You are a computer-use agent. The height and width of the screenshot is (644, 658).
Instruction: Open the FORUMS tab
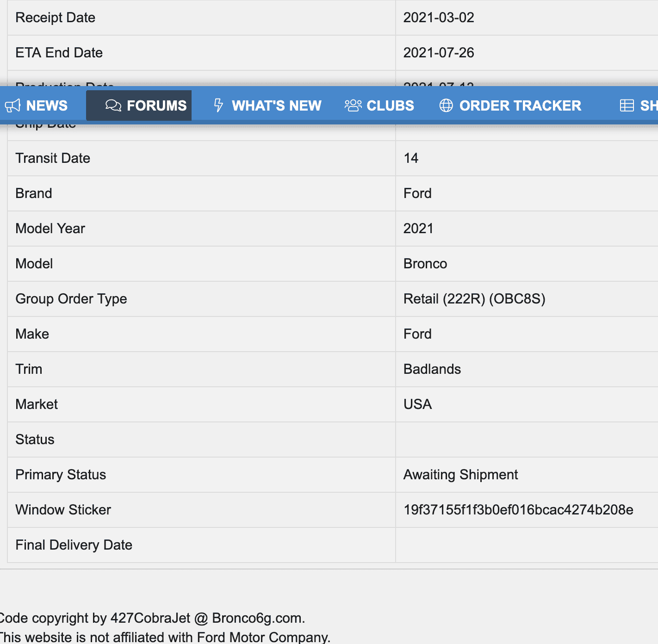[x=139, y=105]
